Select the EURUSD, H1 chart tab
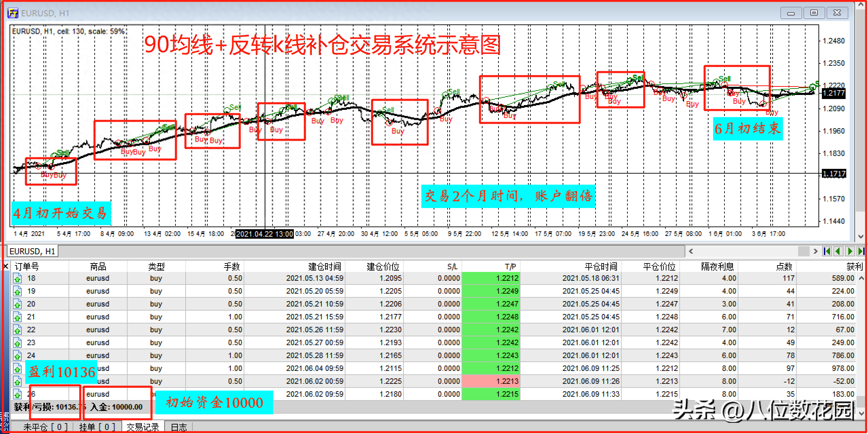 (x=32, y=251)
